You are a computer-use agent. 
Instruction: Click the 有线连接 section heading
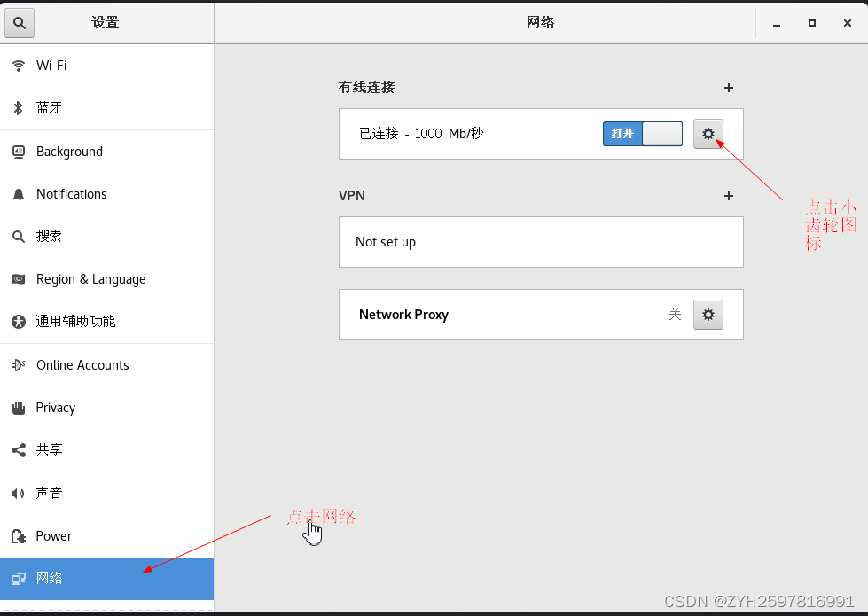pyautogui.click(x=366, y=88)
